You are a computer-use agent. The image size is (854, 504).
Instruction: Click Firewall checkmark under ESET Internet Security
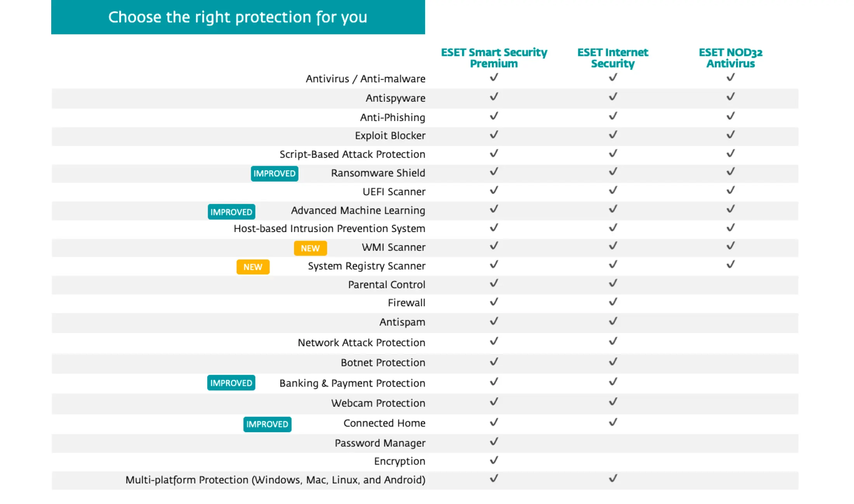(613, 301)
